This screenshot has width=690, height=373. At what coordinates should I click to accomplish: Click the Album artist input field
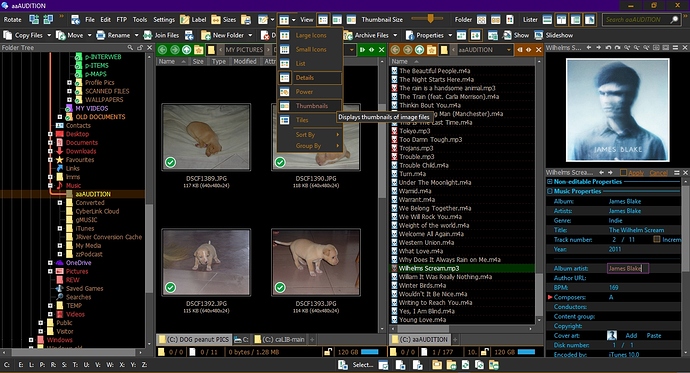(628, 268)
